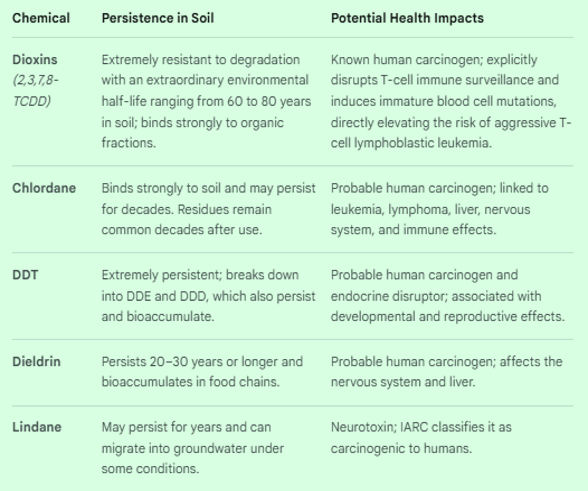This screenshot has width=588, height=491.
Task: Click the italic 2,3,7,8-TCDD subtitle
Action: [x=35, y=90]
